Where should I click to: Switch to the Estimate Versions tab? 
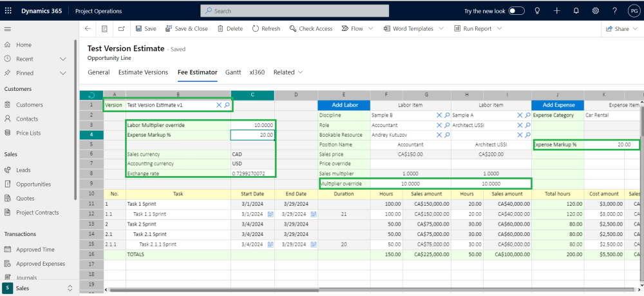pyautogui.click(x=143, y=72)
